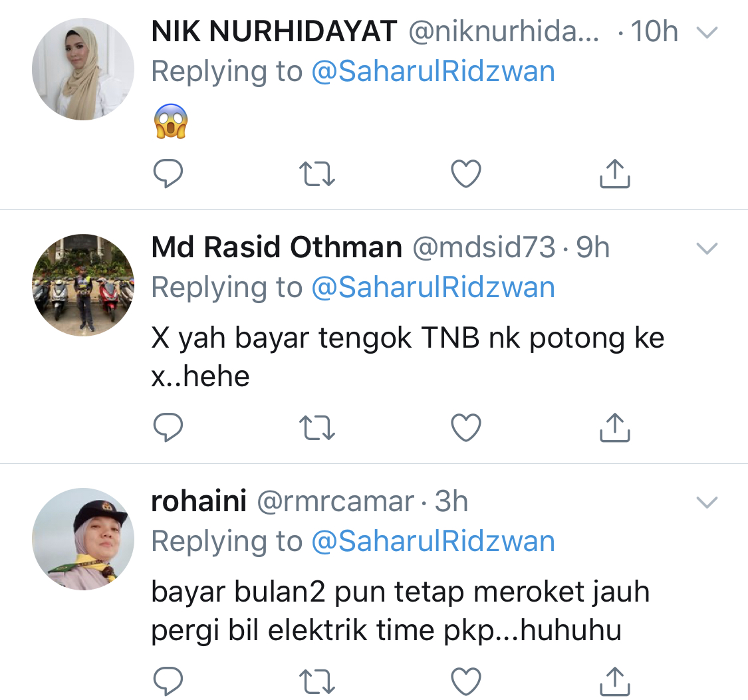
Task: Reply to NIK NURHIDAYAT's emoji tweet
Action: pyautogui.click(x=168, y=174)
